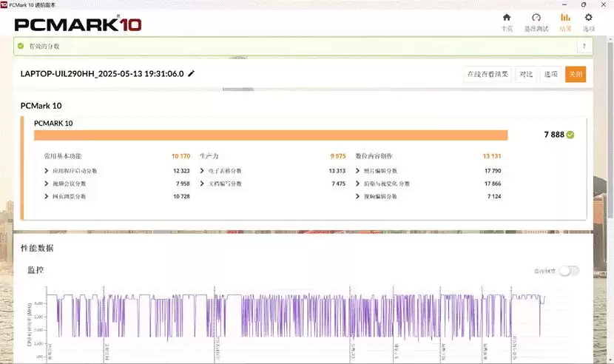Click the PCMark 10 title bar app icon
This screenshot has height=364, width=614.
(4, 4)
